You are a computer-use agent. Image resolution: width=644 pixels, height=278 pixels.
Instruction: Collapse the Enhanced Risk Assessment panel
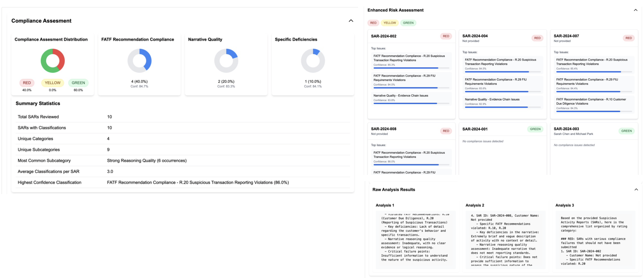tap(635, 10)
